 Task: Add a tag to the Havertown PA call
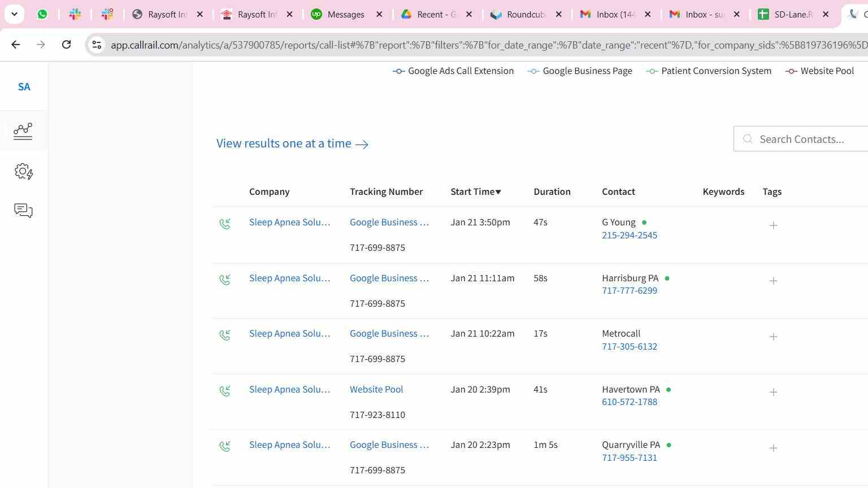tap(773, 392)
